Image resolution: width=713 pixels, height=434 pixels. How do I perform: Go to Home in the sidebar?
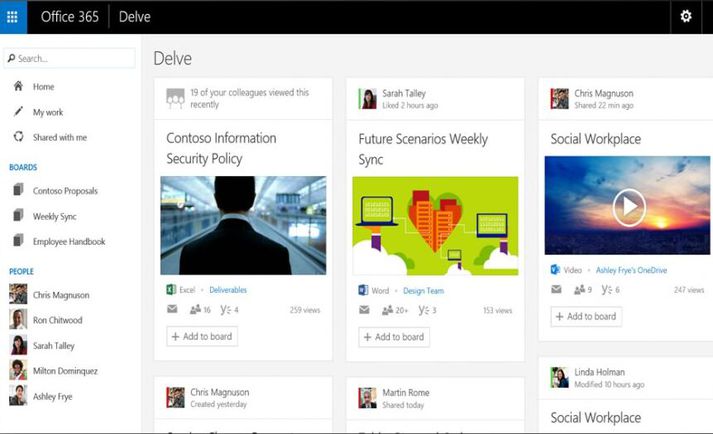pos(43,86)
